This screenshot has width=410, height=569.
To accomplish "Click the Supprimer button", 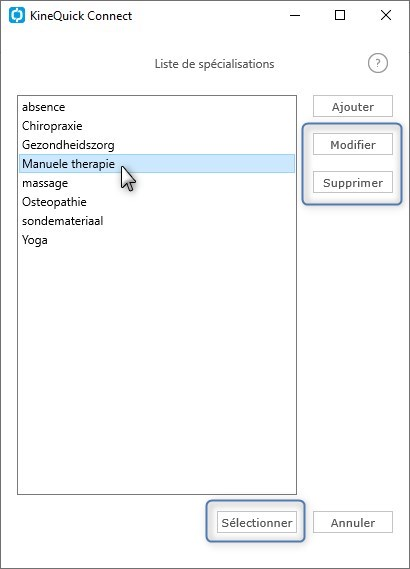I will coord(353,182).
